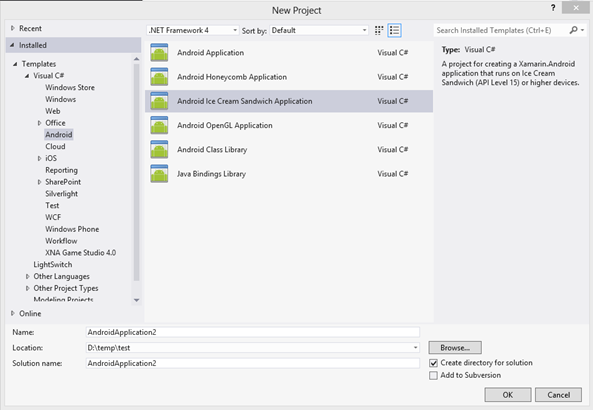Viewport: 593px width, 410px height.
Task: Select the Android Class Library icon
Action: pos(159,149)
